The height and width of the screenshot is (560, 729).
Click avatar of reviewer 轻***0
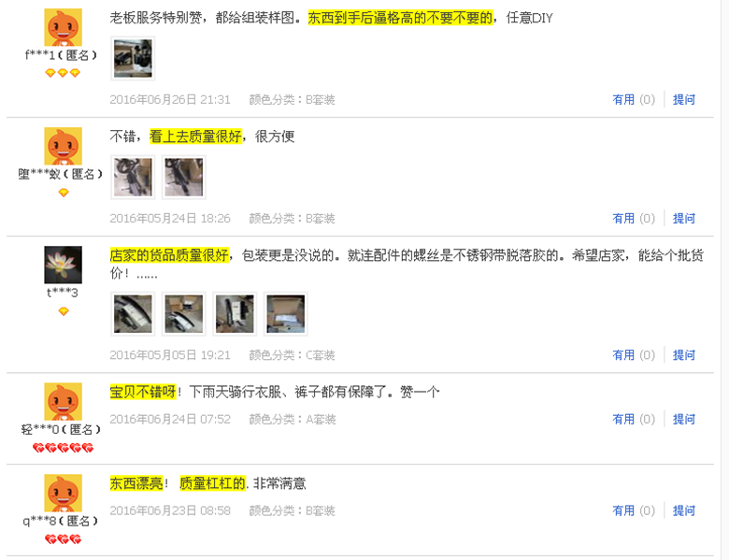point(63,401)
